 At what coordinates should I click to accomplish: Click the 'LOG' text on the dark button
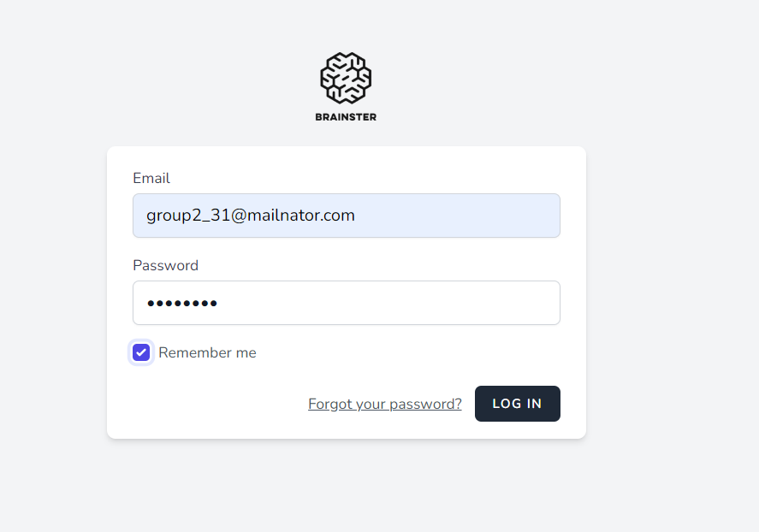(x=505, y=404)
